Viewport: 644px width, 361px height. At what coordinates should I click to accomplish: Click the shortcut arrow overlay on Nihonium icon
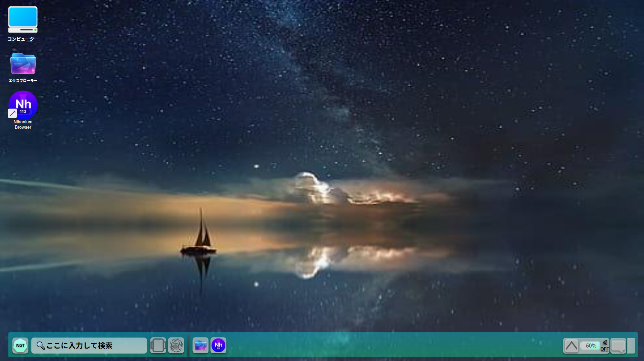pos(12,113)
